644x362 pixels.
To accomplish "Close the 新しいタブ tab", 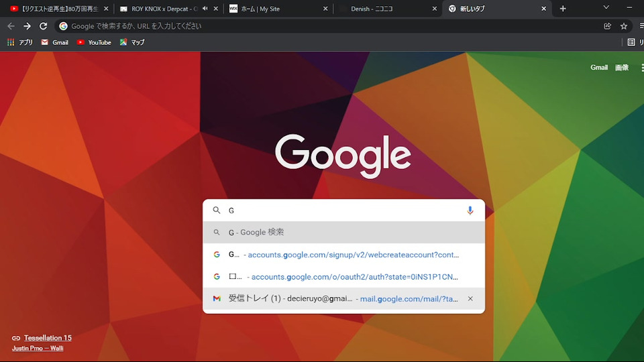I will coord(544,9).
